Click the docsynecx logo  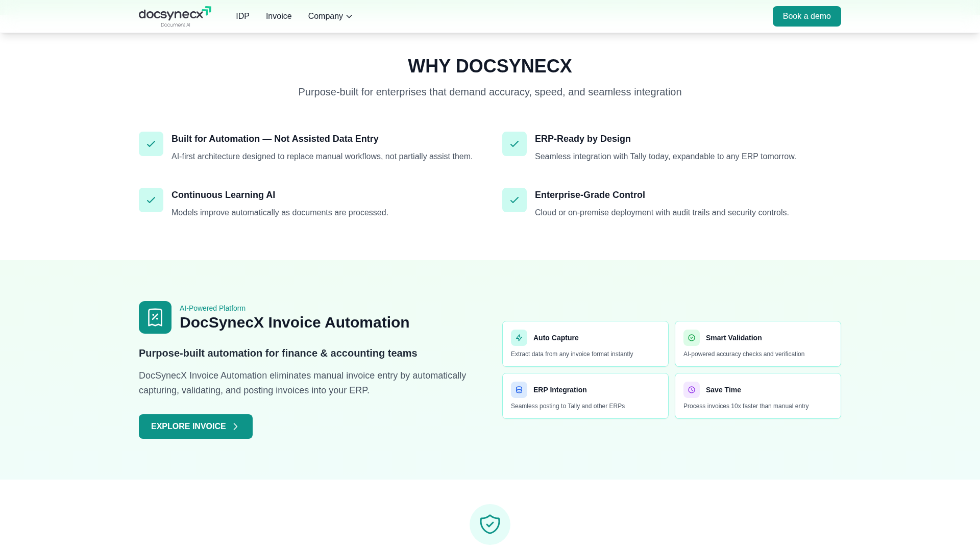(x=175, y=16)
